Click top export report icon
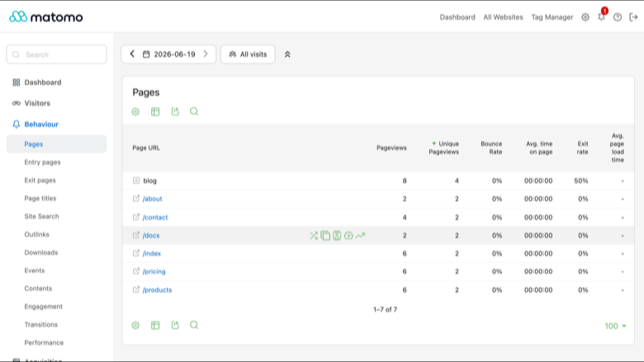The width and height of the screenshot is (644, 362). (175, 111)
